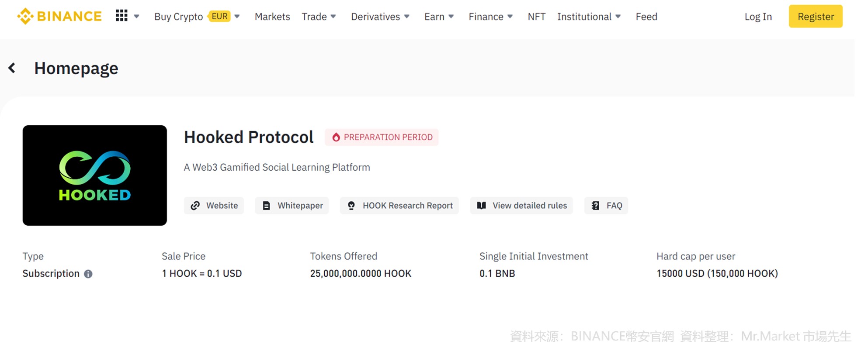The height and width of the screenshot is (351, 868).
Task: Open the Trade menu
Action: (x=314, y=17)
